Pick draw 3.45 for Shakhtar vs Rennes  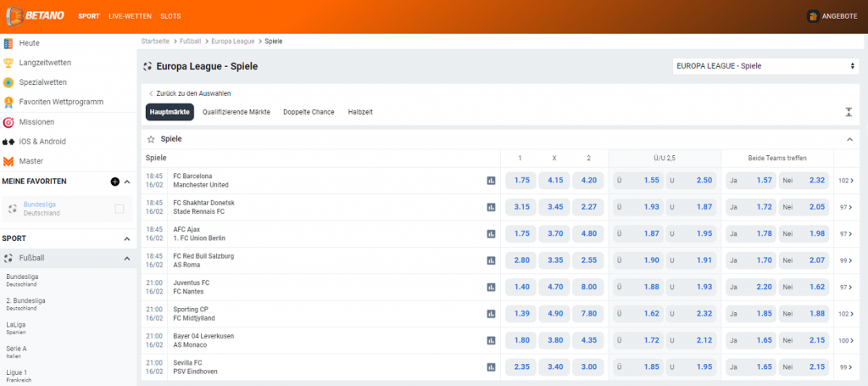point(554,207)
